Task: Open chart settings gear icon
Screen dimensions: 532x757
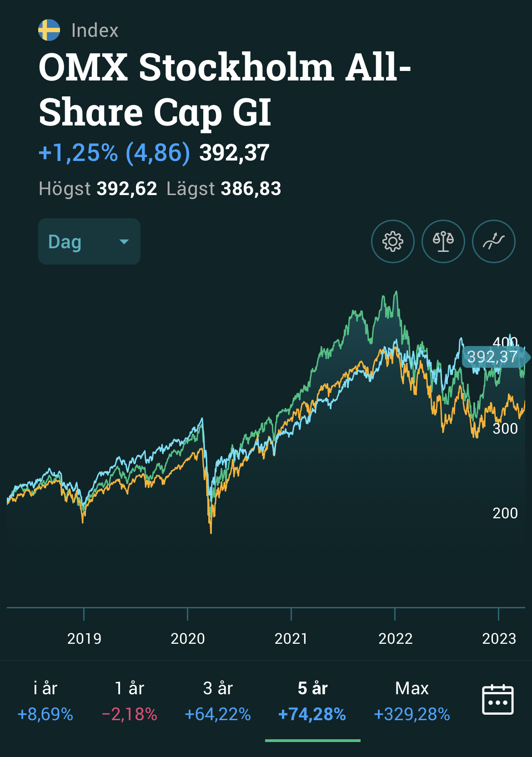Action: (392, 241)
